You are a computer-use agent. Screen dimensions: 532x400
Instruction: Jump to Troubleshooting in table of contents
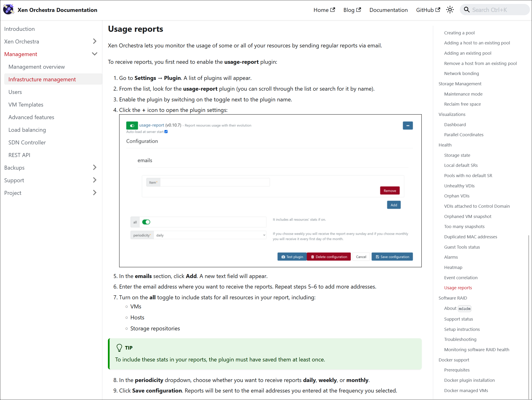click(x=460, y=339)
